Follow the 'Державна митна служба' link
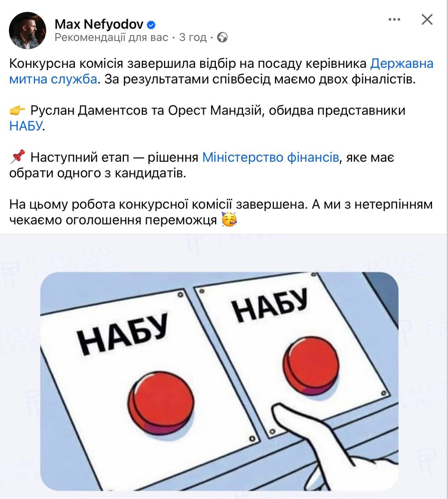The height and width of the screenshot is (499, 448). coord(221,71)
